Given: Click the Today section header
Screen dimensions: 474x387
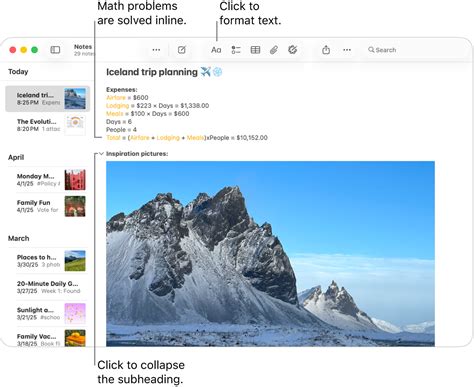Looking at the screenshot, I should 18,72.
